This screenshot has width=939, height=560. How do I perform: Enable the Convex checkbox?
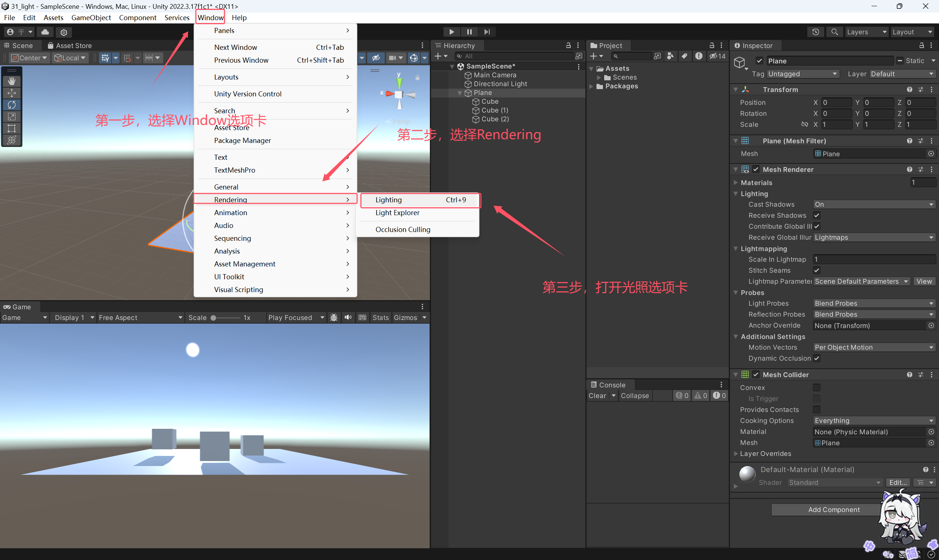[816, 387]
